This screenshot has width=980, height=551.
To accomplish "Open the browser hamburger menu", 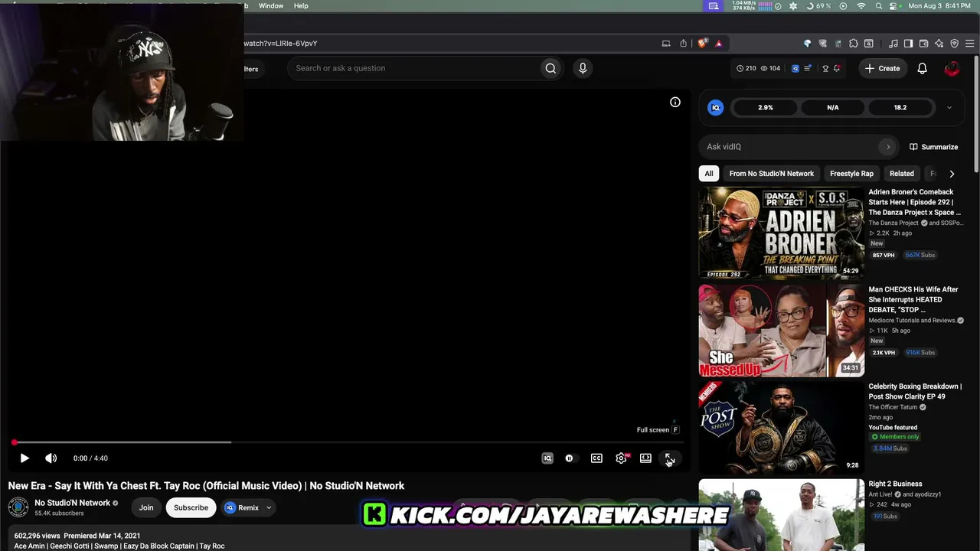I will [969, 44].
